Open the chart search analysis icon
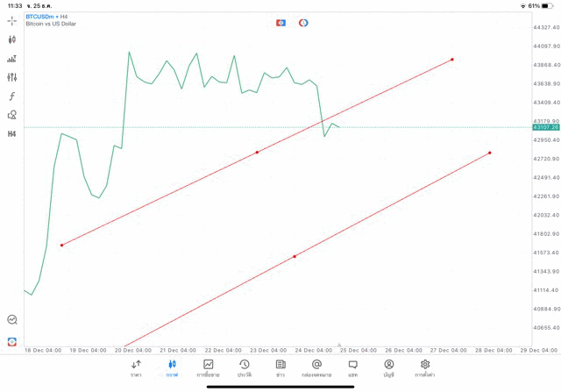Screen dimensions: 561x392 pyautogui.click(x=12, y=320)
